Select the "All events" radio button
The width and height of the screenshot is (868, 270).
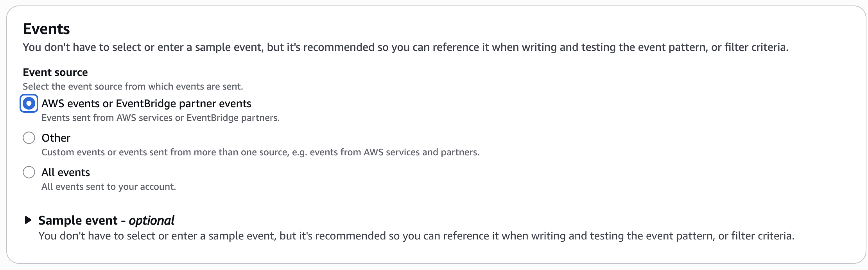point(29,172)
